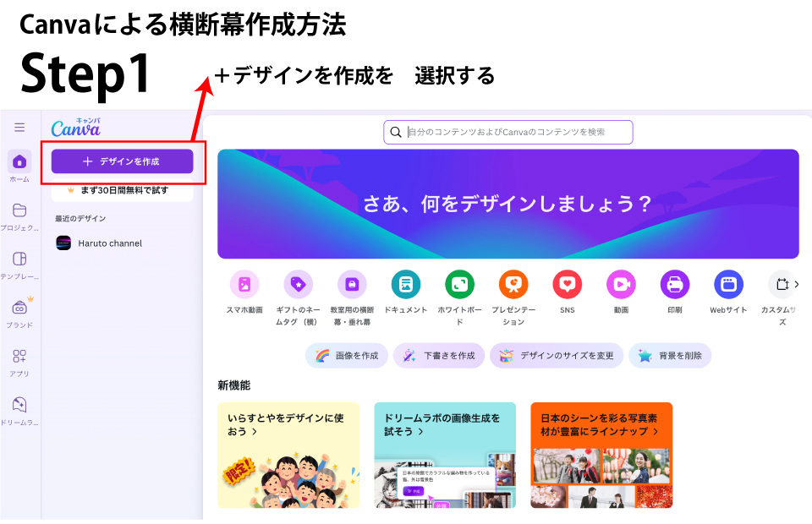812x524 pixels.
Task: Click デザインのサイズを変更 (resize) chip
Action: [557, 355]
